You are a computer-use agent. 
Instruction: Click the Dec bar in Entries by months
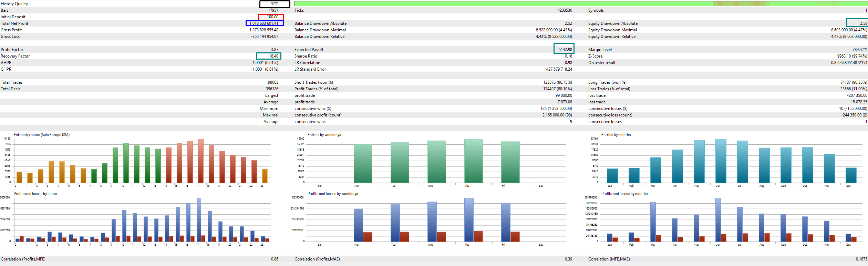tap(851, 175)
